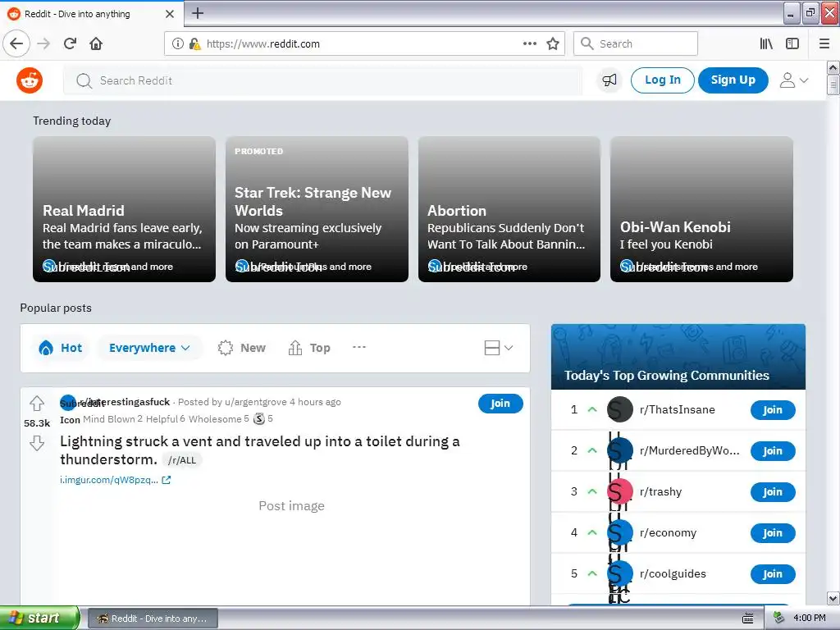Join the r/economy community
Image resolution: width=840 pixels, height=630 pixels.
coord(773,533)
